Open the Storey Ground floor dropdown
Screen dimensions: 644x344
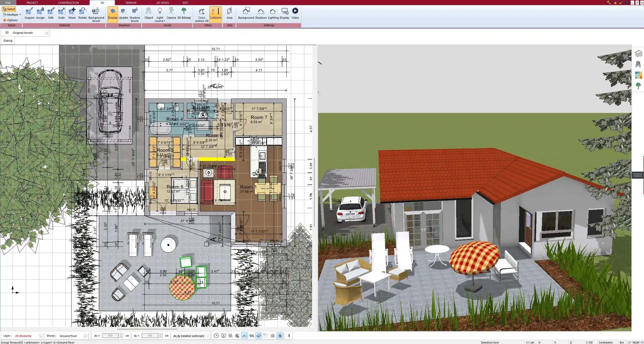click(x=85, y=336)
